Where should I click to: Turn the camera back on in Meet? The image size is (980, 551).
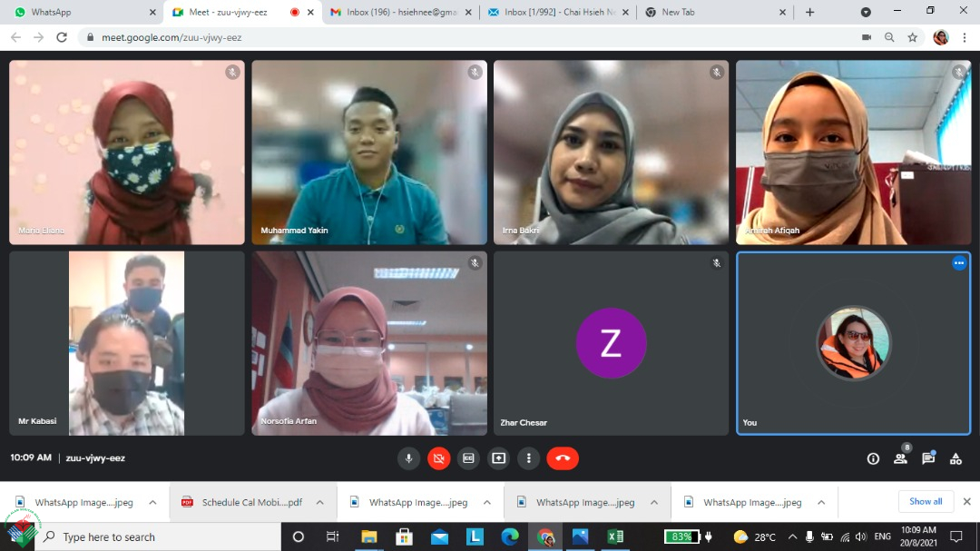click(439, 458)
